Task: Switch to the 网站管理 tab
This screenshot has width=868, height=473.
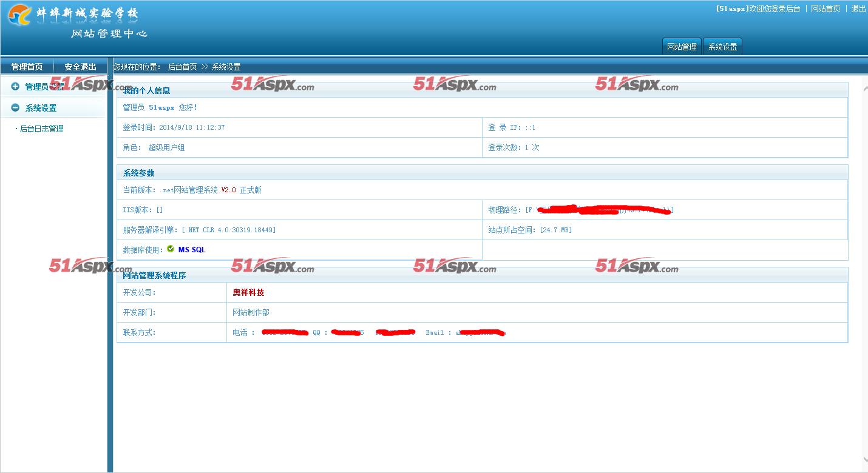Action: 681,47
